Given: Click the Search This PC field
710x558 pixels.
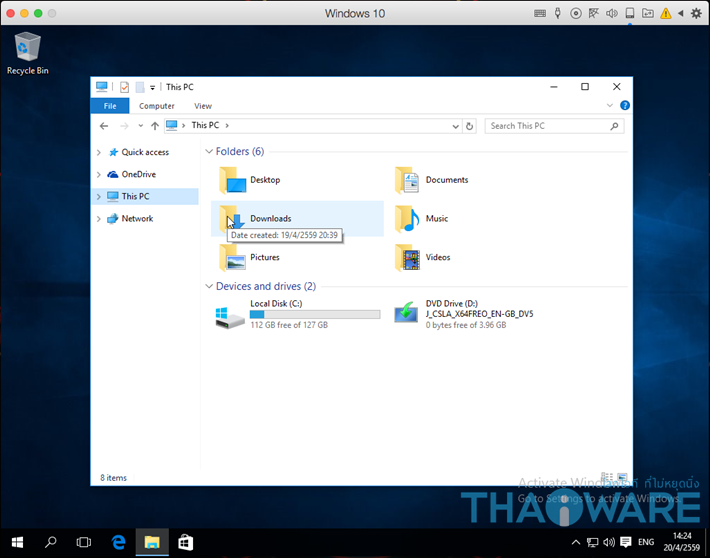Looking at the screenshot, I should pos(548,126).
